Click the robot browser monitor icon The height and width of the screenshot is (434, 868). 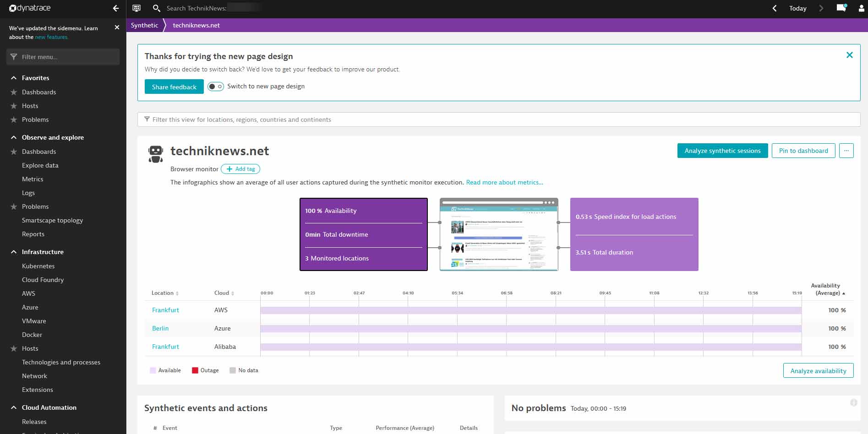pyautogui.click(x=156, y=154)
